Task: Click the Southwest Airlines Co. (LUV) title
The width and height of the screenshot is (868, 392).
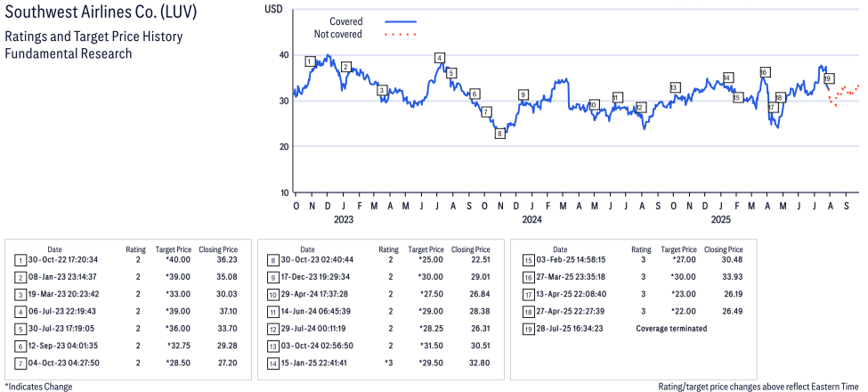Action: 101,11
